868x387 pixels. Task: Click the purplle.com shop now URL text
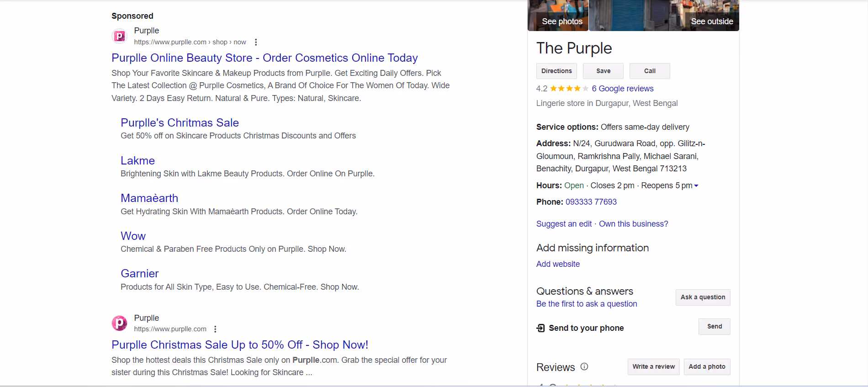(x=190, y=42)
